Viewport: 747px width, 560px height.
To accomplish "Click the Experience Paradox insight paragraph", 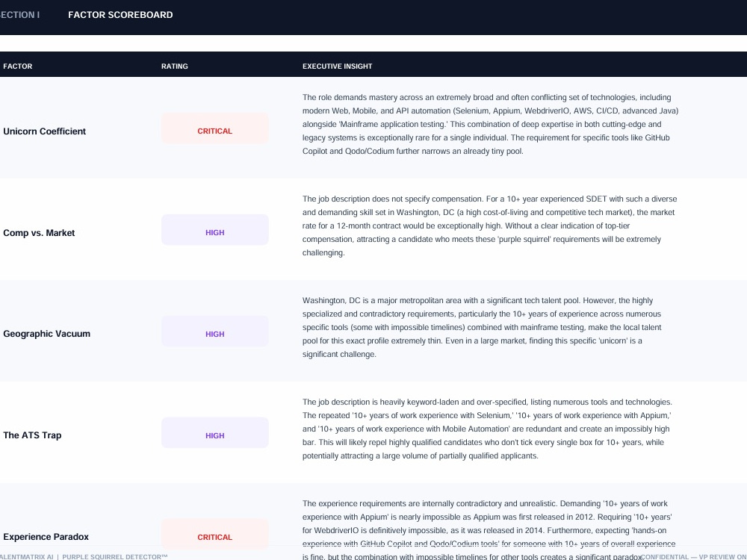I will coord(489,530).
